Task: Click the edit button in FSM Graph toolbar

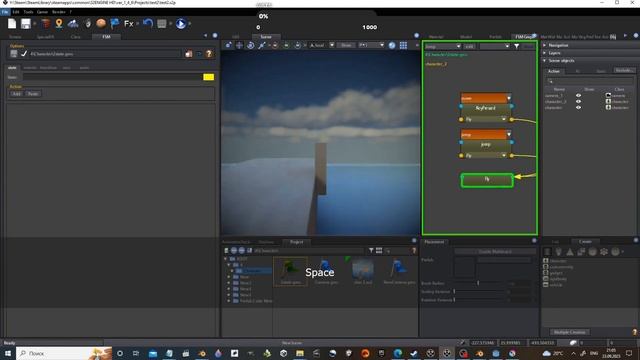Action: (x=469, y=47)
